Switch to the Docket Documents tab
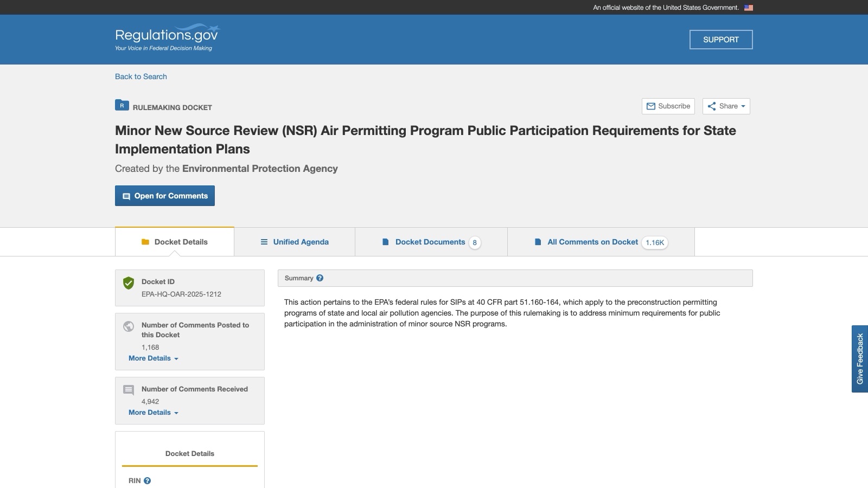The image size is (868, 488). (431, 242)
